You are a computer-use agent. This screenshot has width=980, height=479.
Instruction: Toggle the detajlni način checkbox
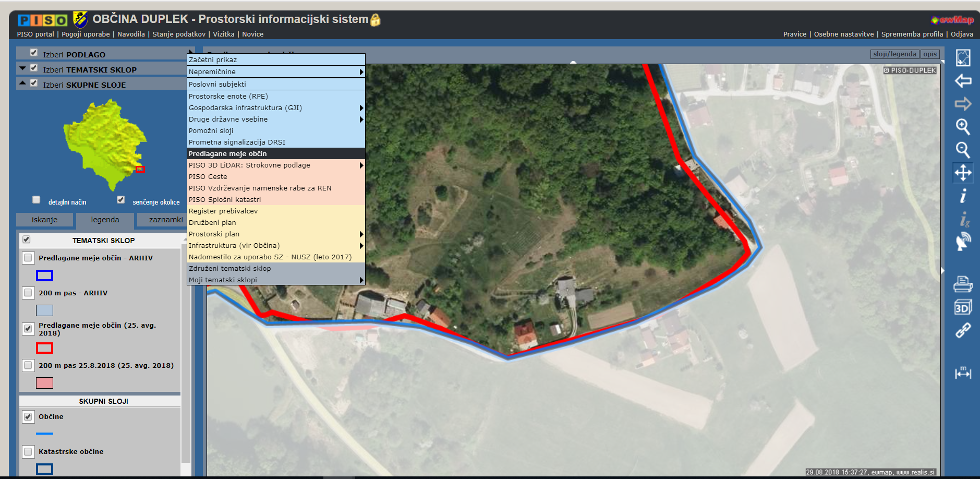click(x=36, y=200)
